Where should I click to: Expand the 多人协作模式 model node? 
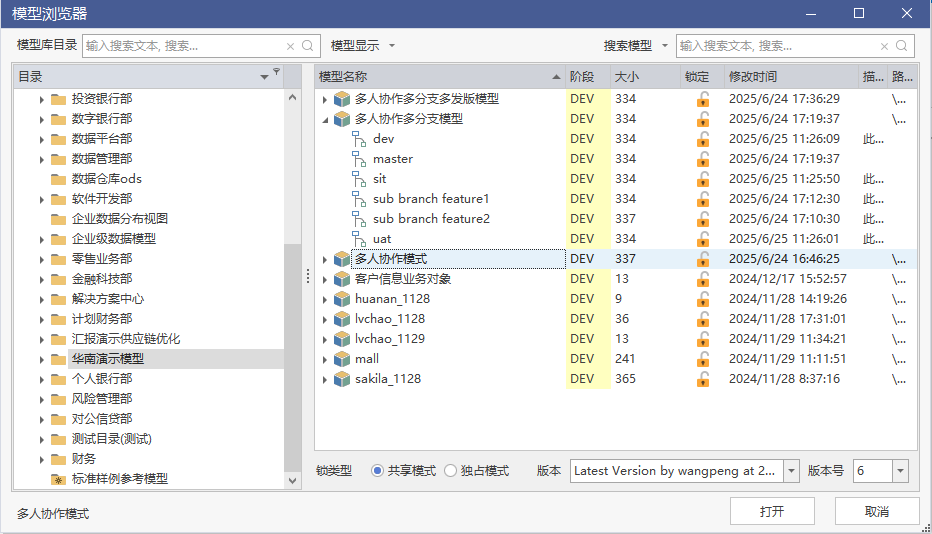[x=325, y=260]
